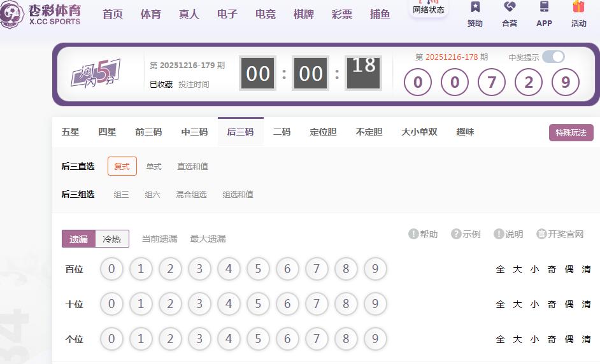Clear 个位 row with 清
The image size is (600, 364).
[x=586, y=339]
